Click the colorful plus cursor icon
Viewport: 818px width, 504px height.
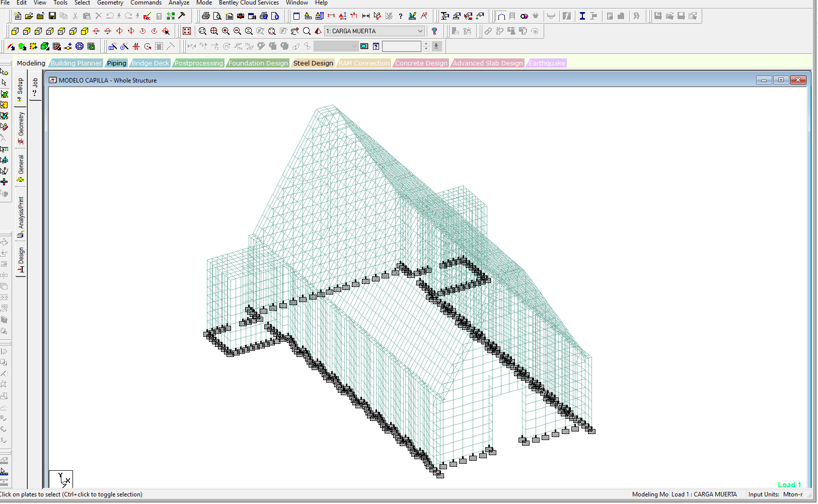click(x=4, y=182)
